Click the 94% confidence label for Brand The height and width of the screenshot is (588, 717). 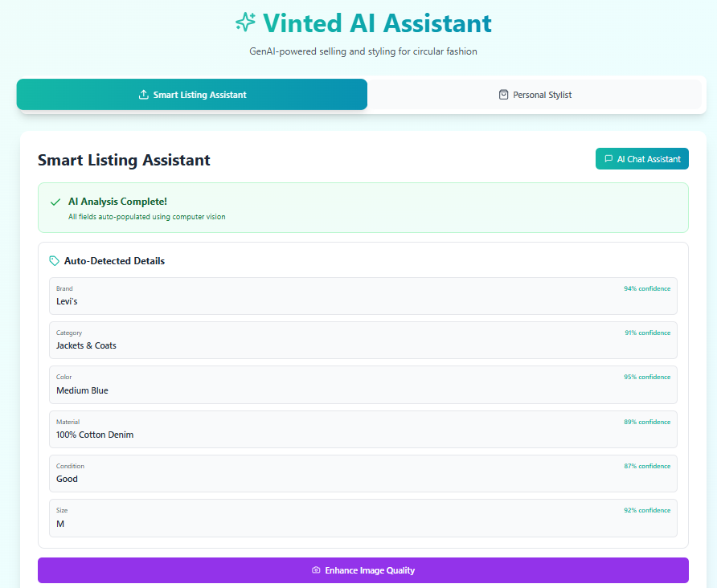(646, 288)
